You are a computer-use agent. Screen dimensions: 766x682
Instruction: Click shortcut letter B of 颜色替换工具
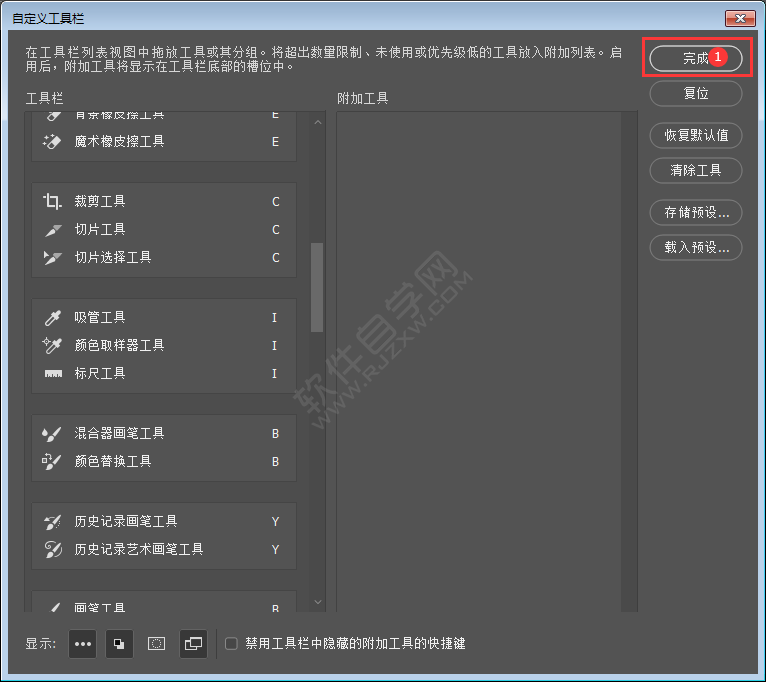[x=276, y=462]
